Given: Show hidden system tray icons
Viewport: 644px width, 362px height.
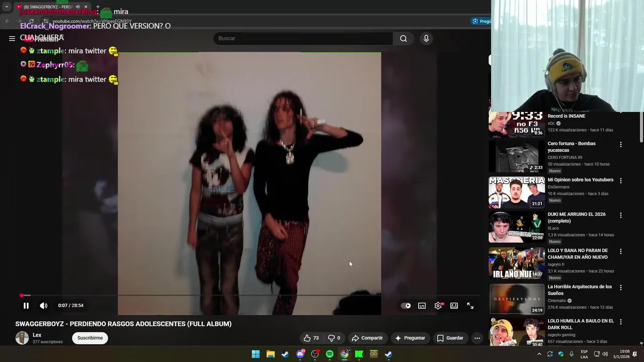Looking at the screenshot, I should [539, 354].
